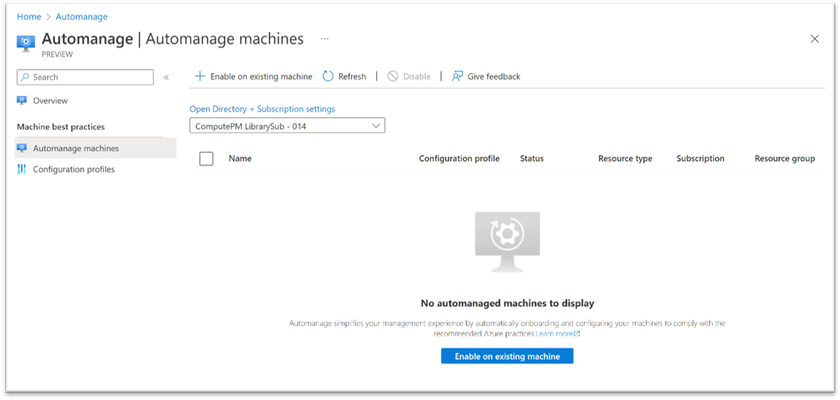Expand the ComputePM LibrarySub - 014 dropdown
Image resolution: width=840 pixels, height=400 pixels.
(x=287, y=126)
